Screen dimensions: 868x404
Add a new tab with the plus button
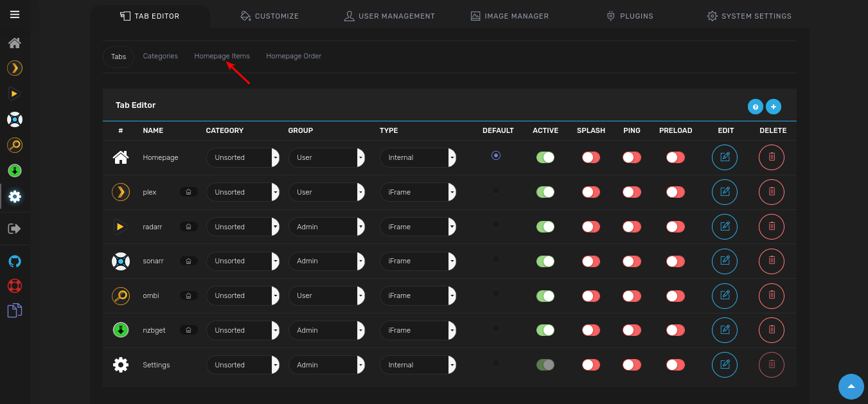(x=773, y=106)
